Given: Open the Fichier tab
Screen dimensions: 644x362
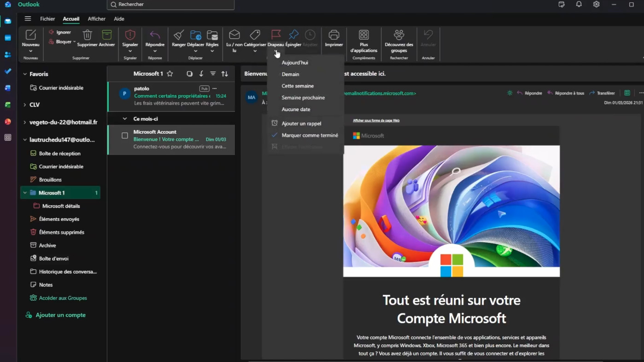Looking at the screenshot, I should pyautogui.click(x=47, y=19).
